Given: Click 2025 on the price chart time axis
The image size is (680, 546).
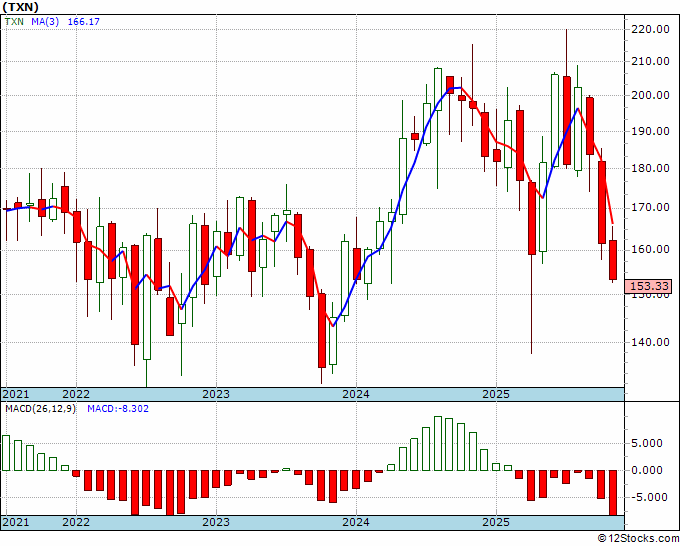Looking at the screenshot, I should coord(496,394).
